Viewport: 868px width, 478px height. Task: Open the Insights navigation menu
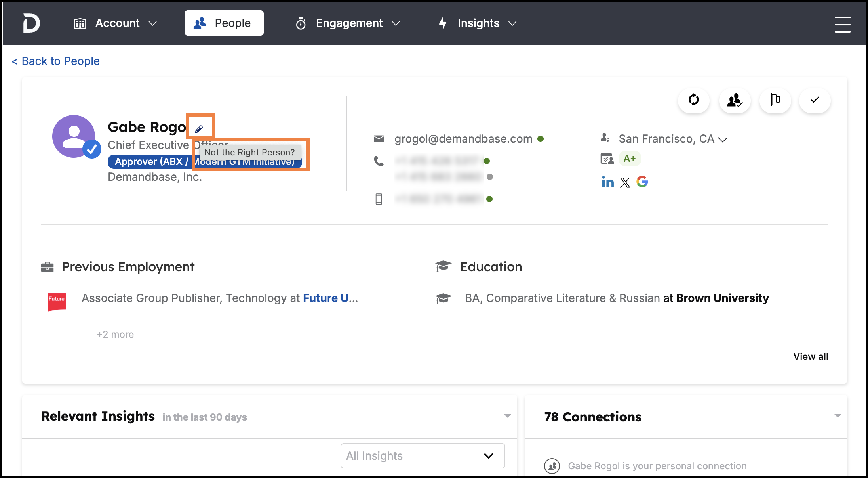click(478, 23)
